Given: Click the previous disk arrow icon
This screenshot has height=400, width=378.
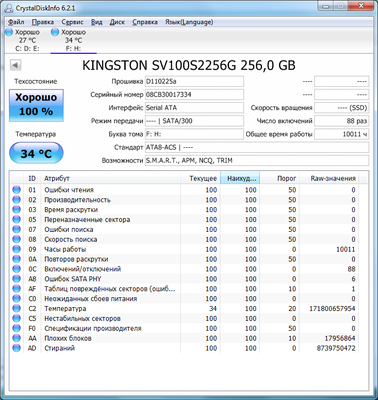Looking at the screenshot, I should coord(16,65).
